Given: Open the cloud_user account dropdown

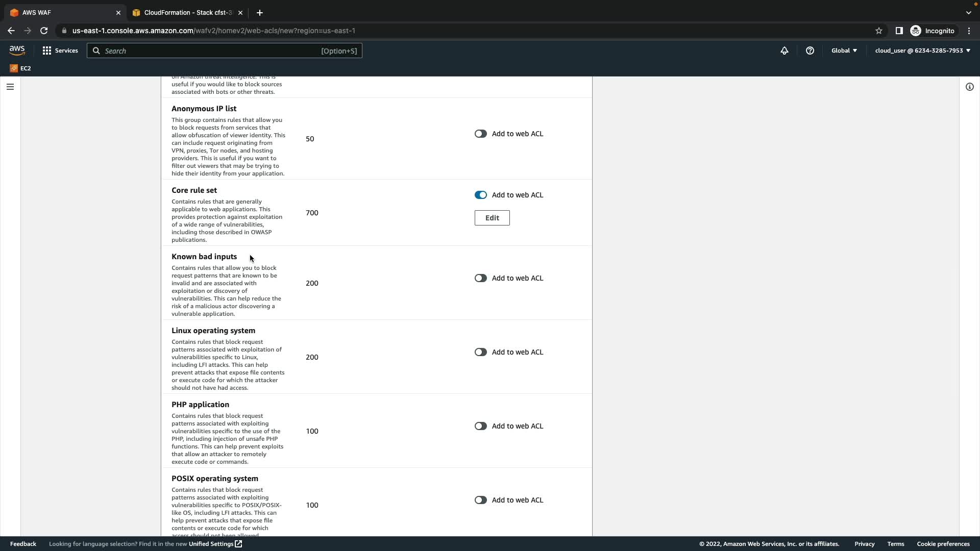Looking at the screenshot, I should [x=922, y=51].
